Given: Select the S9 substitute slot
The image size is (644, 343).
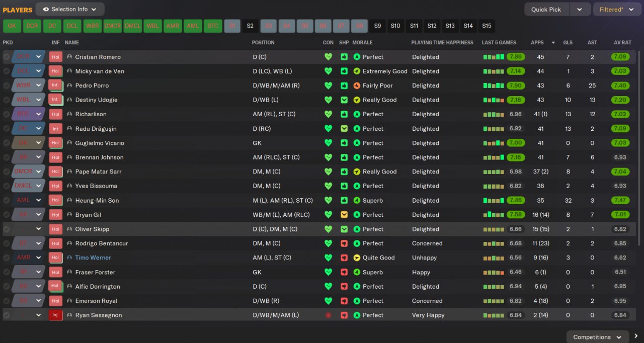Looking at the screenshot, I should click(x=377, y=26).
